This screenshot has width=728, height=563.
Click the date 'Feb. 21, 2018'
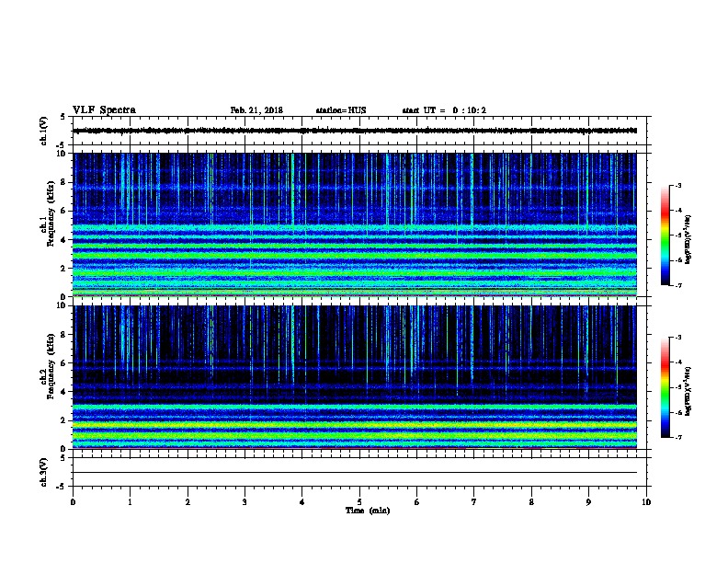(x=256, y=110)
